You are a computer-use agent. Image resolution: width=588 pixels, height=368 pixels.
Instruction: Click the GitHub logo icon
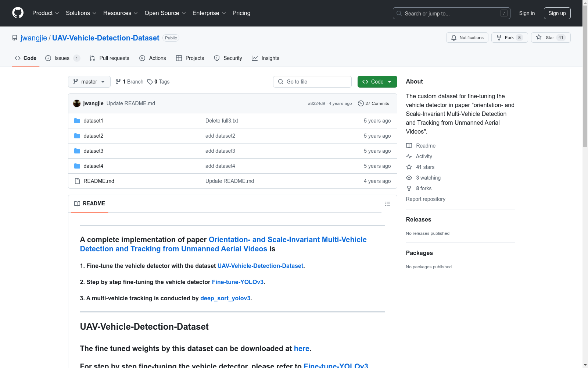[18, 13]
